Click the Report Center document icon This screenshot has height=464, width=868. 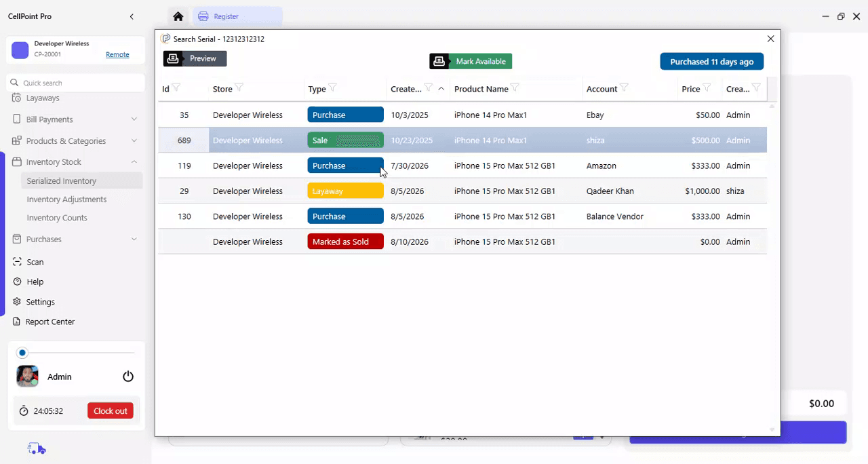click(17, 322)
